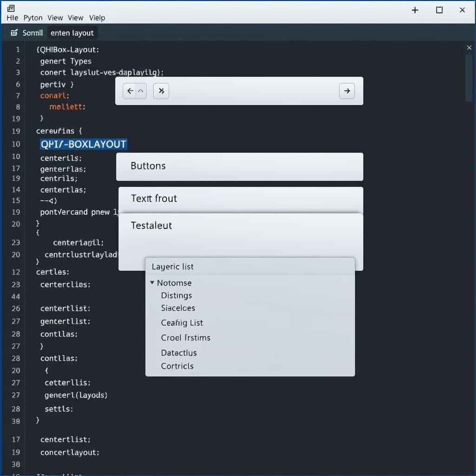Open the Pyton menu
This screenshot has height=476, width=476.
point(33,18)
